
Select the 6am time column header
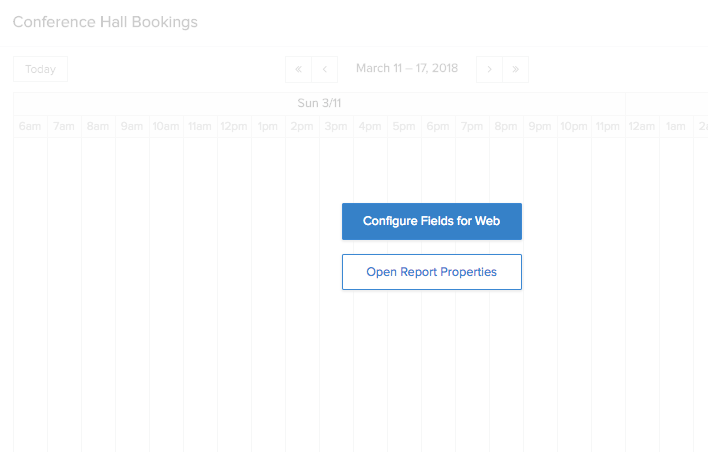[x=30, y=126]
